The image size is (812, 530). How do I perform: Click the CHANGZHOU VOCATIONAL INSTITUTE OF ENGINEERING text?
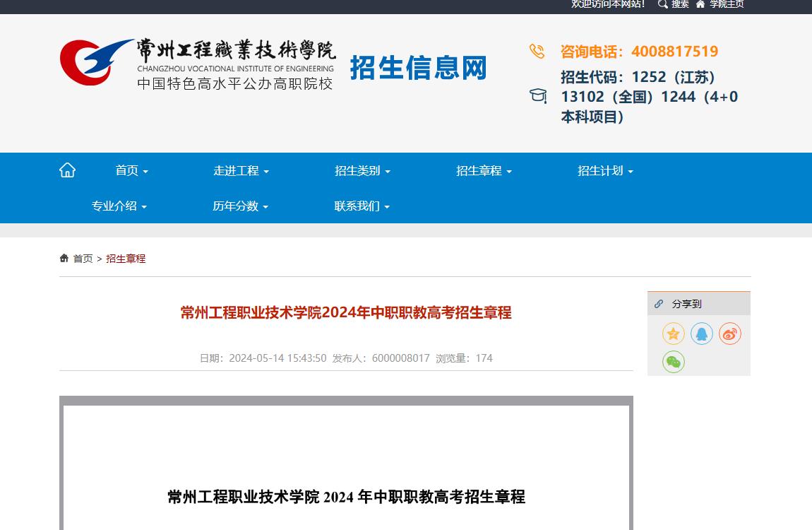point(236,69)
